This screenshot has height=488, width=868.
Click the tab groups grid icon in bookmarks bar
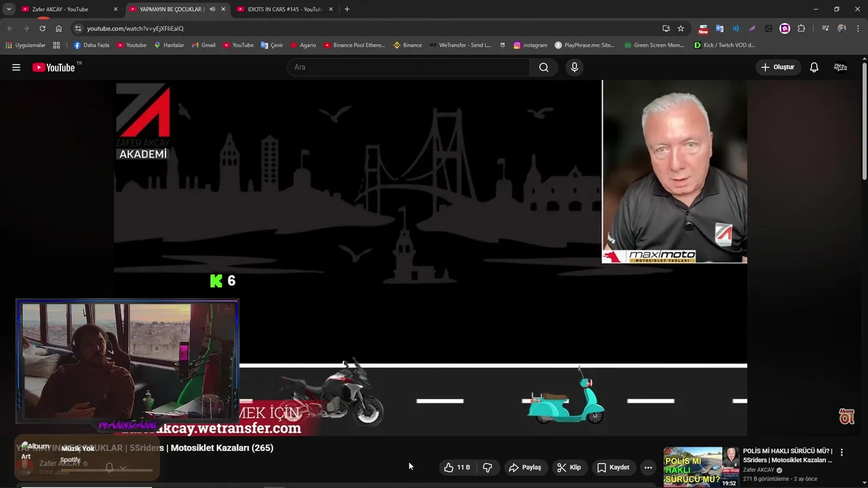(56, 45)
